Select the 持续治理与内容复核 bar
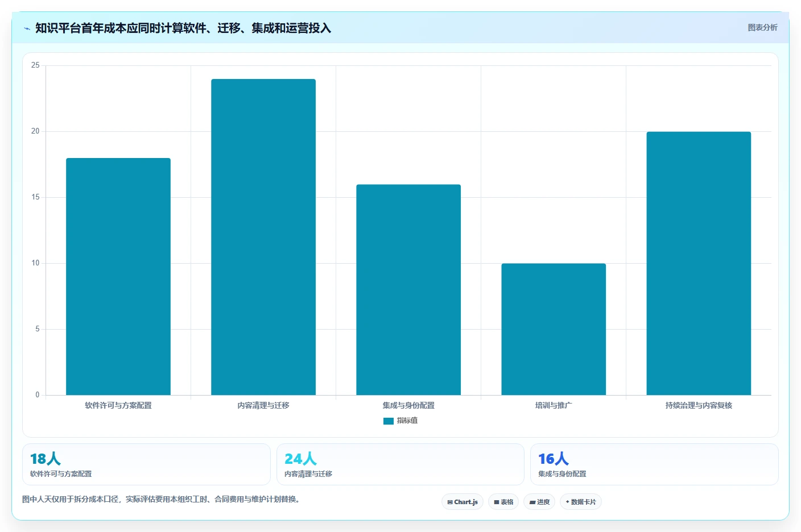 (x=699, y=263)
